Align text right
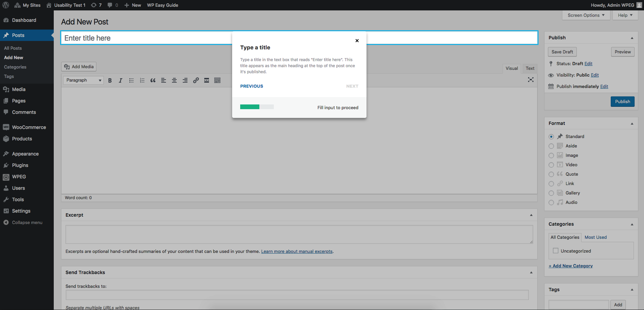This screenshot has width=644, height=310. coord(185,80)
